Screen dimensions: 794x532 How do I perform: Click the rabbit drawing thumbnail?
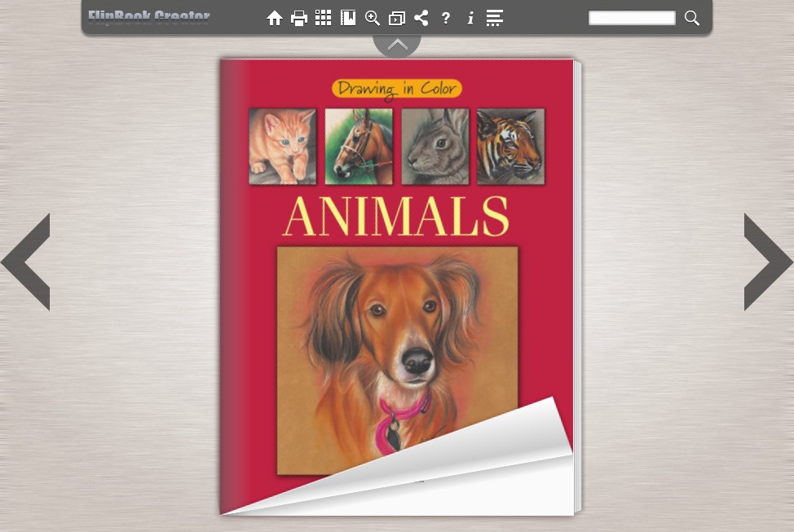[435, 147]
